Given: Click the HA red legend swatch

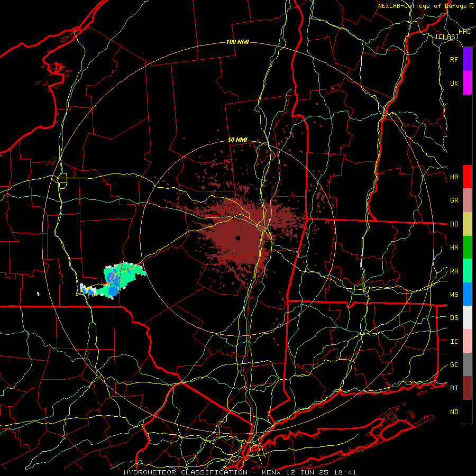Looking at the screenshot, I should pos(467,177).
